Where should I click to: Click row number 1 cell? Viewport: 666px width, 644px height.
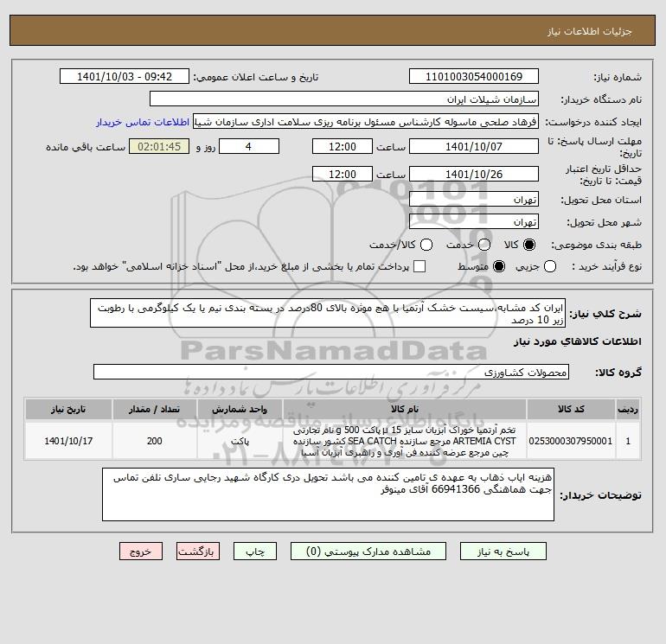point(628,441)
